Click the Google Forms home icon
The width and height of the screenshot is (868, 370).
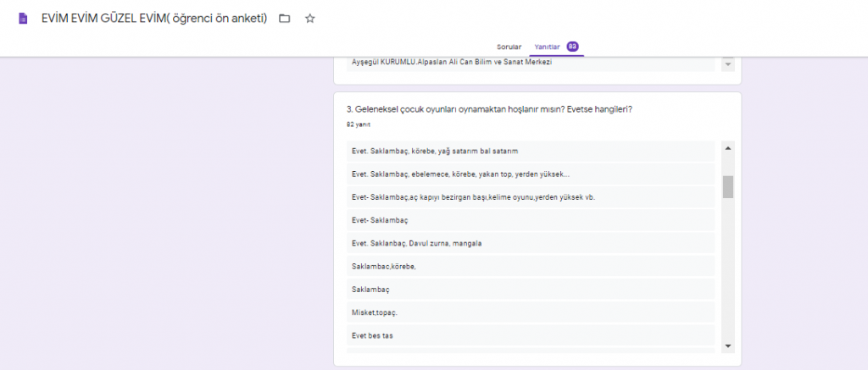[x=23, y=19]
